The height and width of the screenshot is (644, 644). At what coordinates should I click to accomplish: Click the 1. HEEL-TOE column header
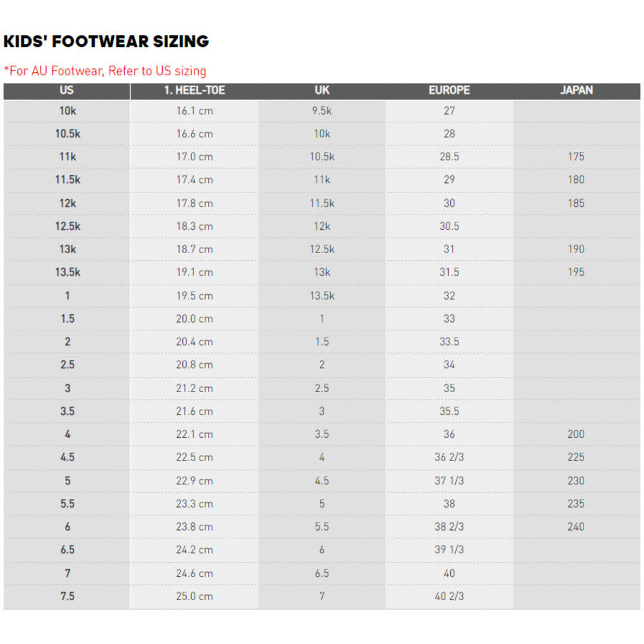coord(194,90)
